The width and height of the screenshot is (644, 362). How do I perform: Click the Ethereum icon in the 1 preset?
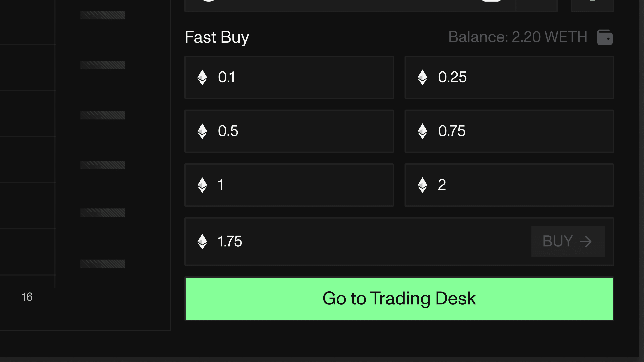coord(202,185)
